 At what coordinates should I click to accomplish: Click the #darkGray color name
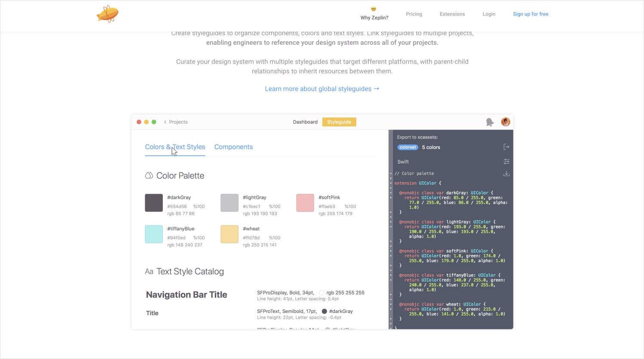(x=179, y=198)
